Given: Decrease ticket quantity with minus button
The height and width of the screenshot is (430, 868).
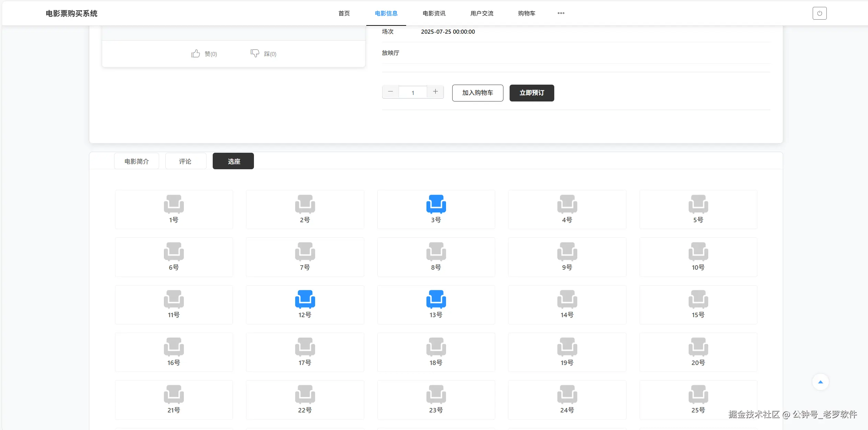Looking at the screenshot, I should (x=390, y=92).
